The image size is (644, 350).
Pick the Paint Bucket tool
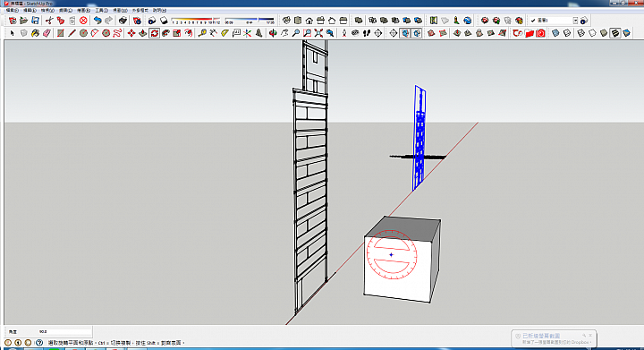click(x=35, y=33)
